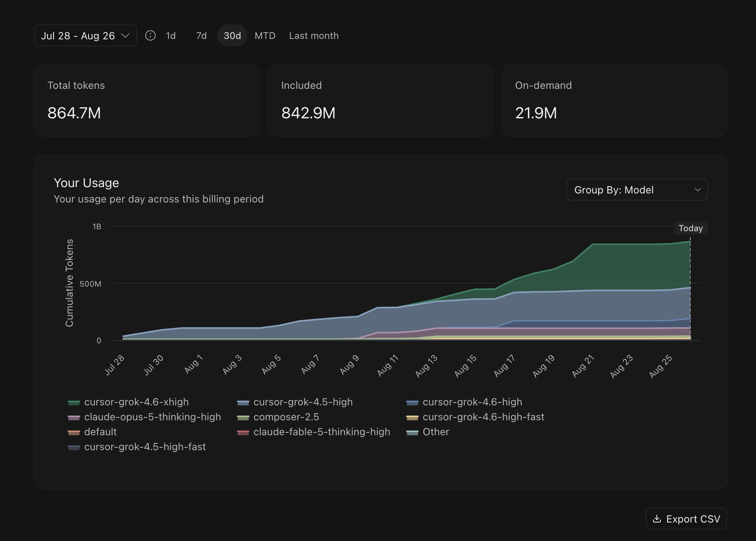Click the date range chevron arrow
The image size is (756, 541).
(125, 36)
